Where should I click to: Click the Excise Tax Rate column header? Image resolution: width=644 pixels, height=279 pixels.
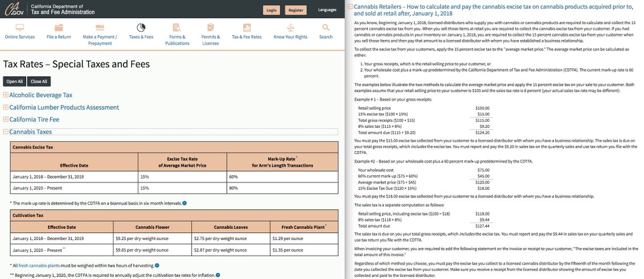click(x=182, y=162)
